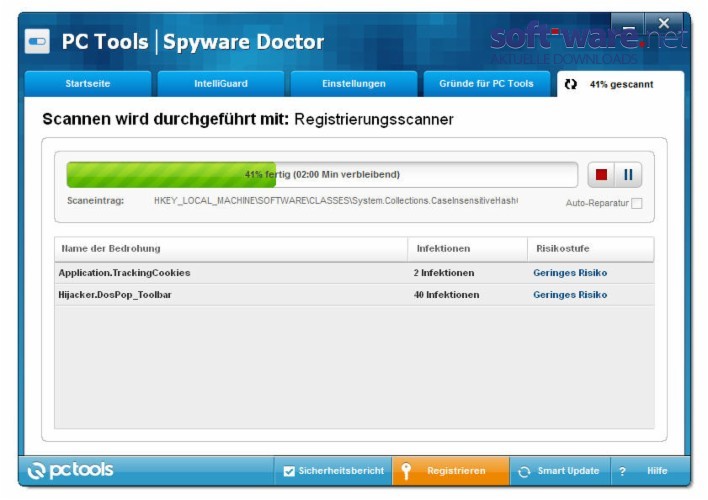Open Geringes Risiko link for Application.TrackingCookies
Viewport: 708px width, 500px height.
(x=570, y=273)
